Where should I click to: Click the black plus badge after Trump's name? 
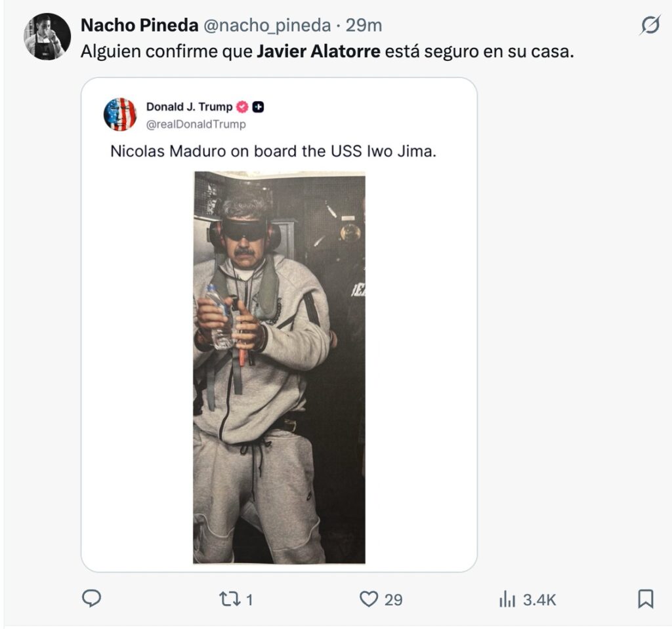point(259,107)
